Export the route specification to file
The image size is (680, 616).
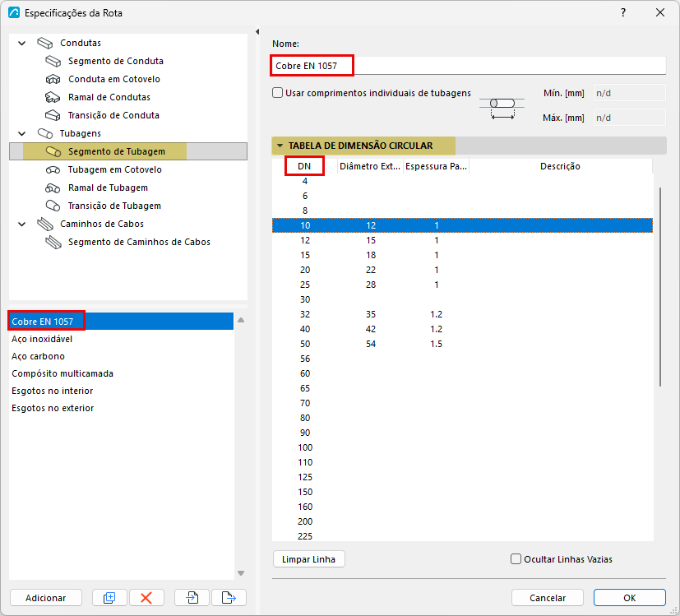(229, 598)
